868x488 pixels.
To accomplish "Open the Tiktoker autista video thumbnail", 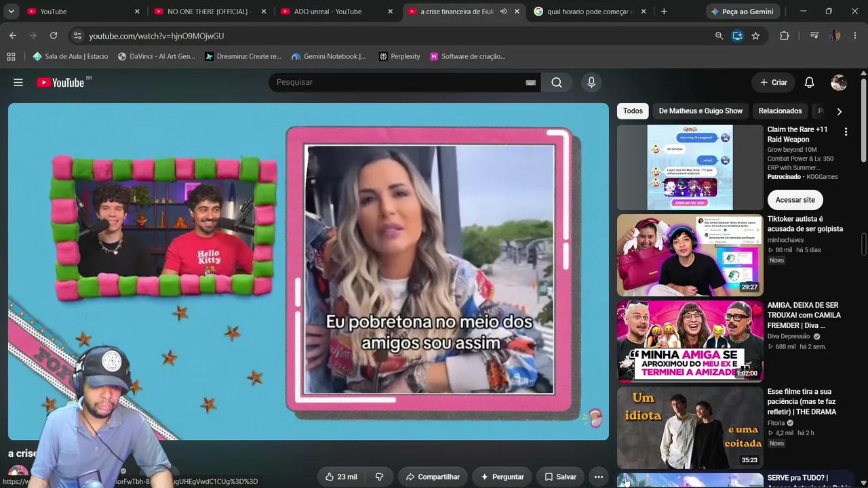I will click(690, 256).
